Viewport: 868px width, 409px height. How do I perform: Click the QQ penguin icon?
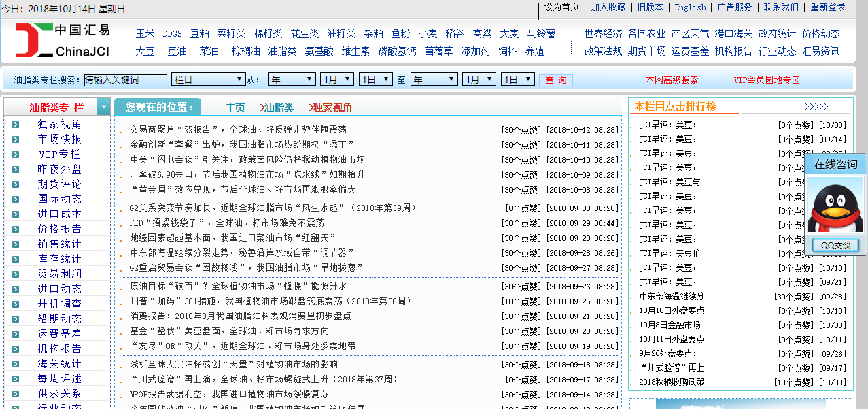click(x=835, y=207)
